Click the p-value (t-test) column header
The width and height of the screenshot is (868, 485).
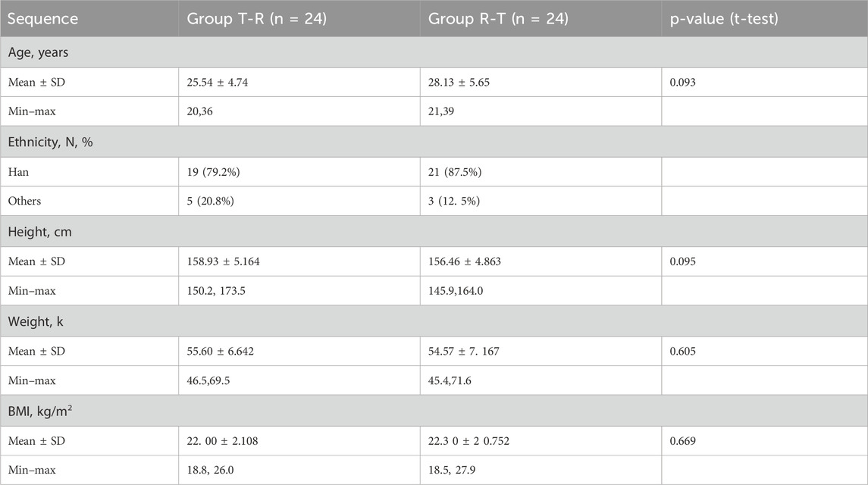[722, 19]
